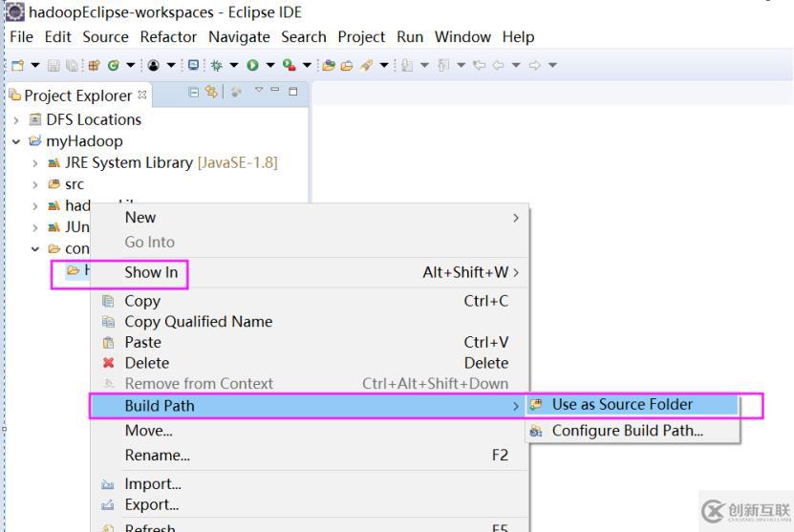Click the Previous Annotation icon
Screen dimensions: 794x532
443,65
